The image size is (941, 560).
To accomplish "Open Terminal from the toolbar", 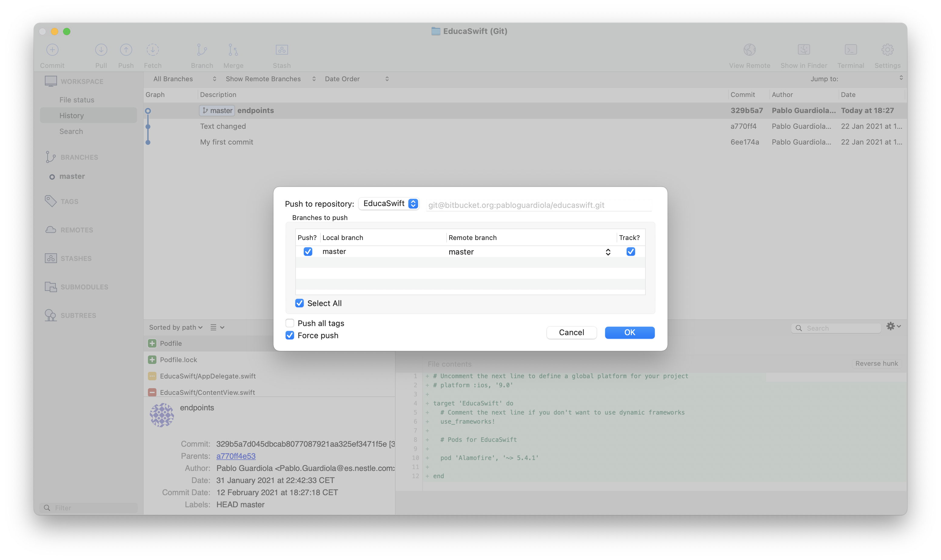I will (850, 50).
